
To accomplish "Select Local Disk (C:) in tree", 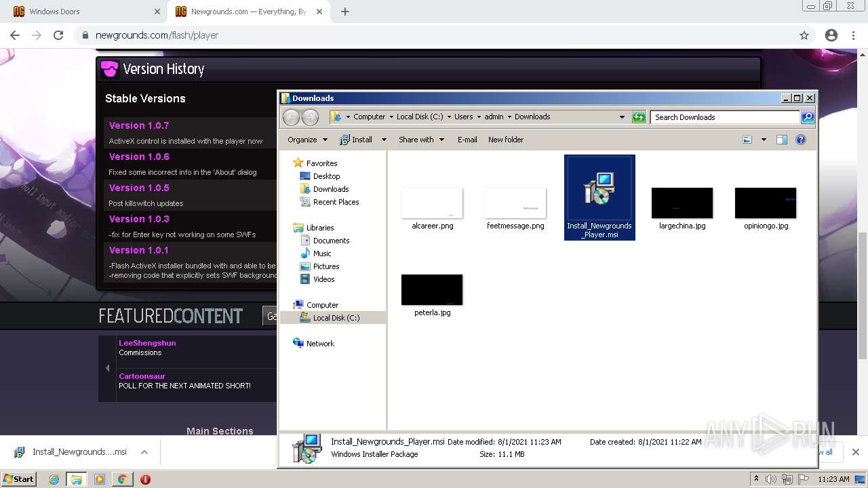I will pos(336,318).
